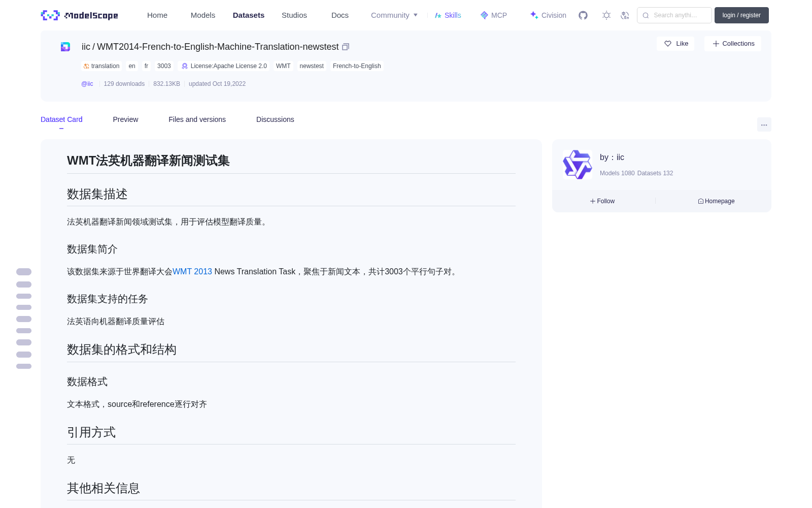Image resolution: width=812 pixels, height=508 pixels.
Task: Switch to the Discussions tab
Action: coord(275,119)
